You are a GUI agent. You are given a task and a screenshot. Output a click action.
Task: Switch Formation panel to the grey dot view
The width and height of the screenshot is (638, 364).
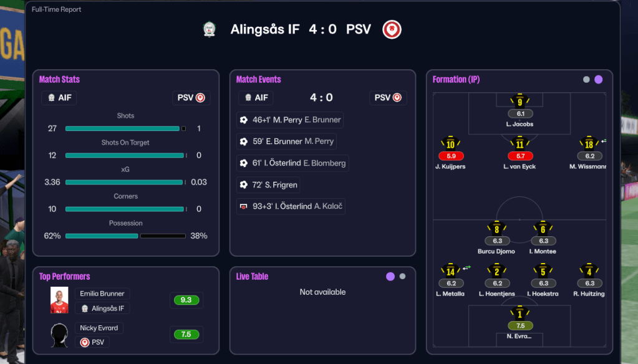(586, 80)
